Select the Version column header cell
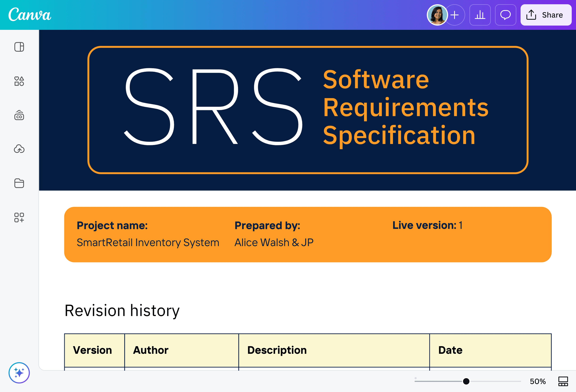The image size is (576, 392). 92,350
